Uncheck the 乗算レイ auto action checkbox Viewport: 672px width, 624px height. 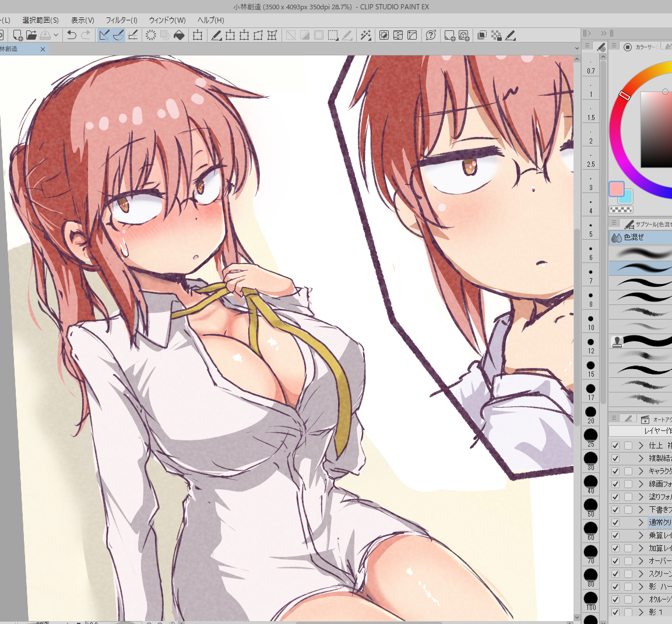coord(615,535)
